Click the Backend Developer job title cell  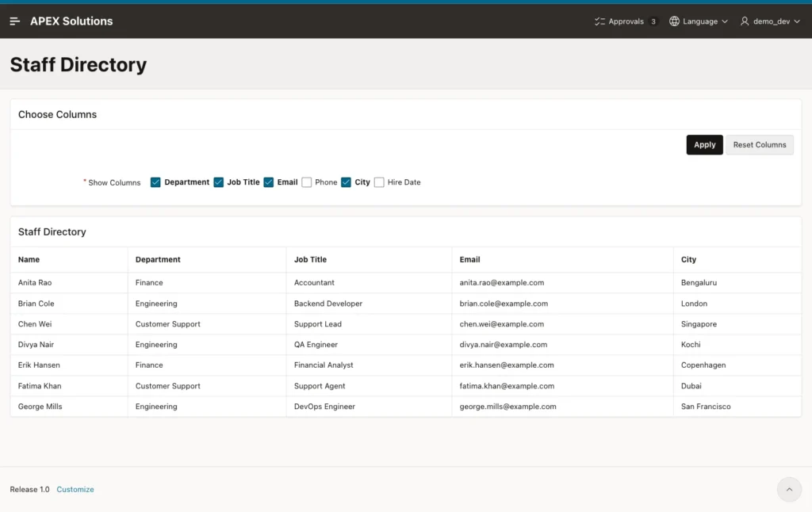tap(369, 304)
